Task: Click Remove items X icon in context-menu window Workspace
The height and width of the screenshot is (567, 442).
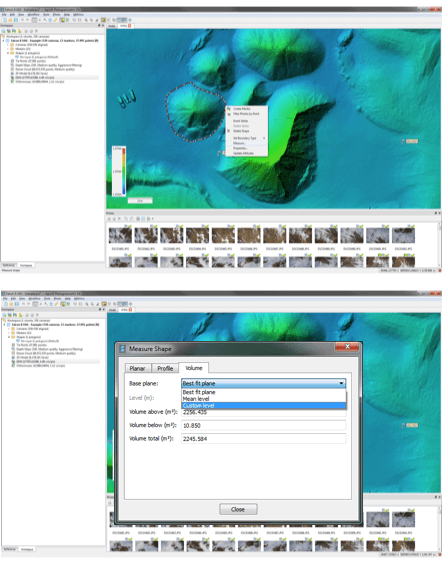Action: tap(36, 31)
